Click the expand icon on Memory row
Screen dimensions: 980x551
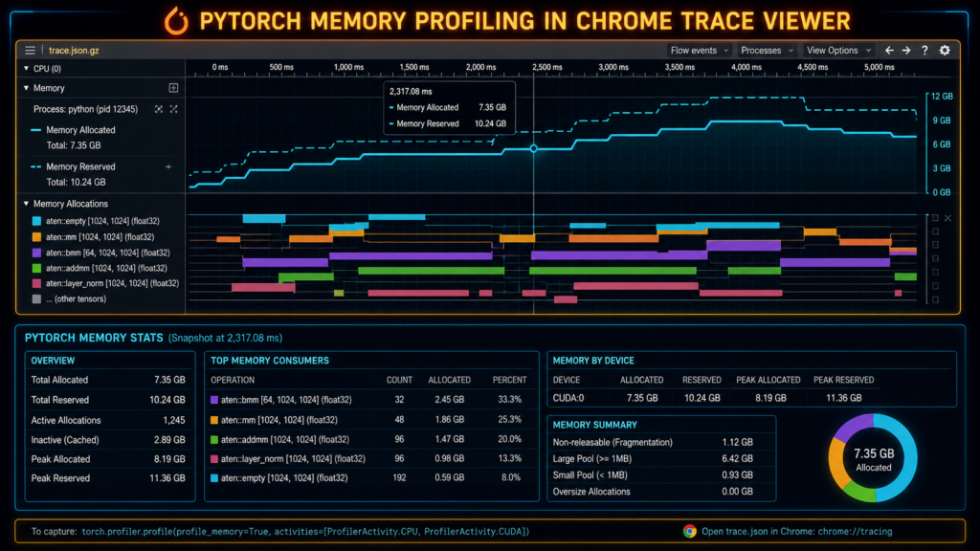pos(174,88)
